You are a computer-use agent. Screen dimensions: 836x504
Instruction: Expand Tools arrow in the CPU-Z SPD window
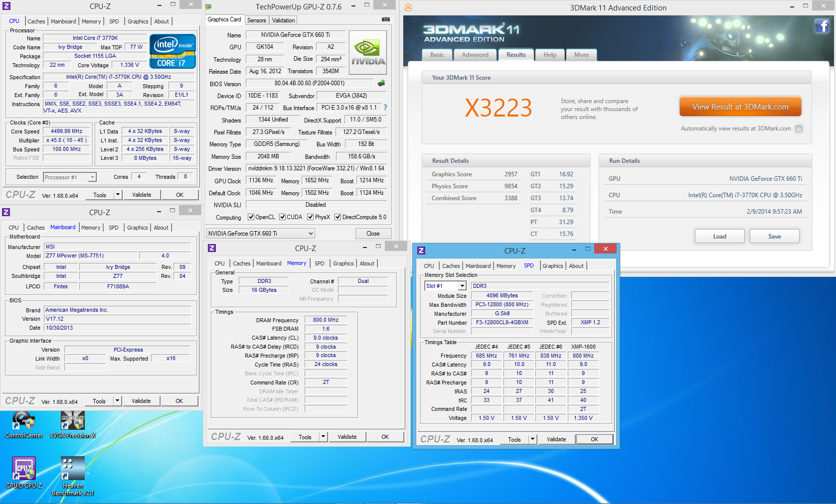click(x=532, y=439)
